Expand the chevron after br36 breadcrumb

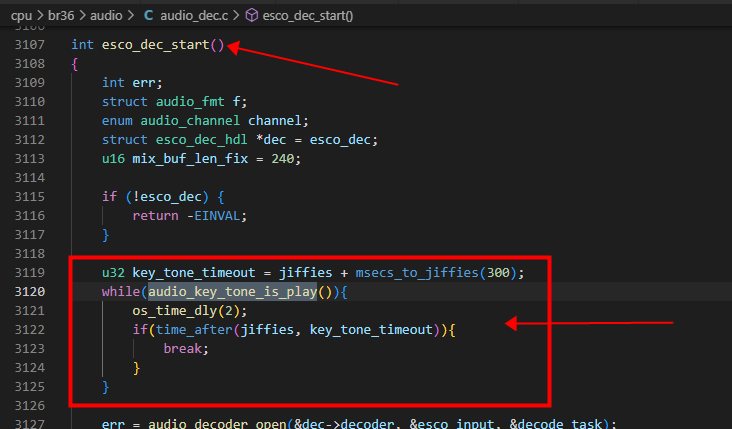point(83,16)
